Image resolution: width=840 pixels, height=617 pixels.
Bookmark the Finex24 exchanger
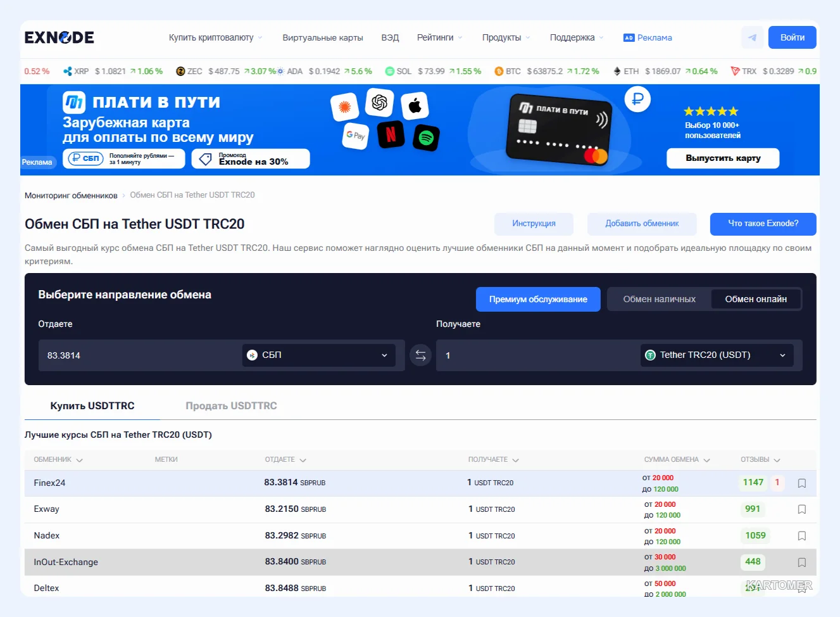(802, 483)
